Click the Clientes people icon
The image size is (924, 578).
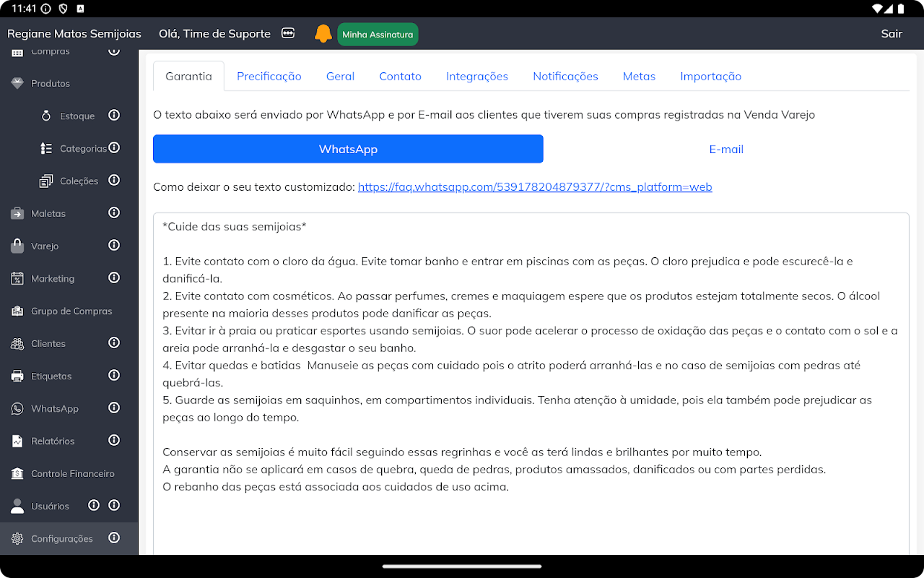[x=17, y=343]
